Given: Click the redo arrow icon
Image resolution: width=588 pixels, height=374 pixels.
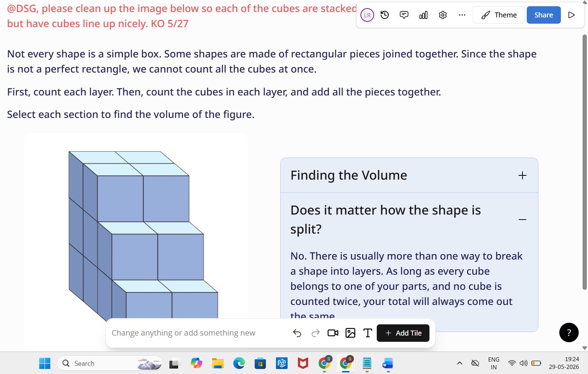Looking at the screenshot, I should coord(316,333).
